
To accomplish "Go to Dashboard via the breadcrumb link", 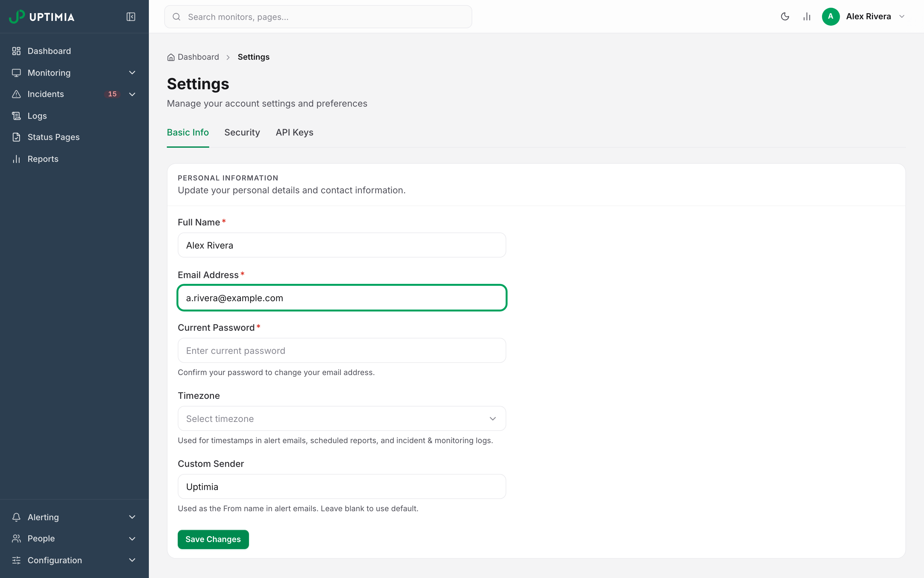I will [x=198, y=57].
